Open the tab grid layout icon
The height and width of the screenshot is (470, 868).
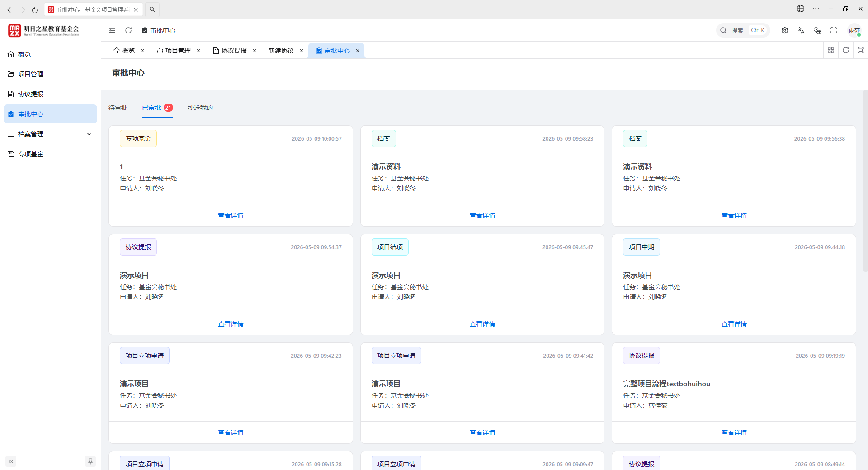831,50
